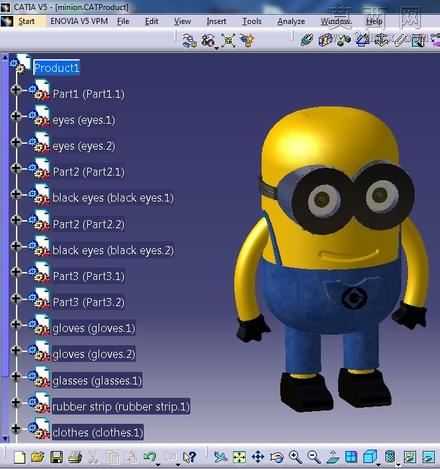Select 'Part3 (Part3.2)' in the tree
Image resolution: width=440 pixels, height=469 pixels.
[89, 302]
